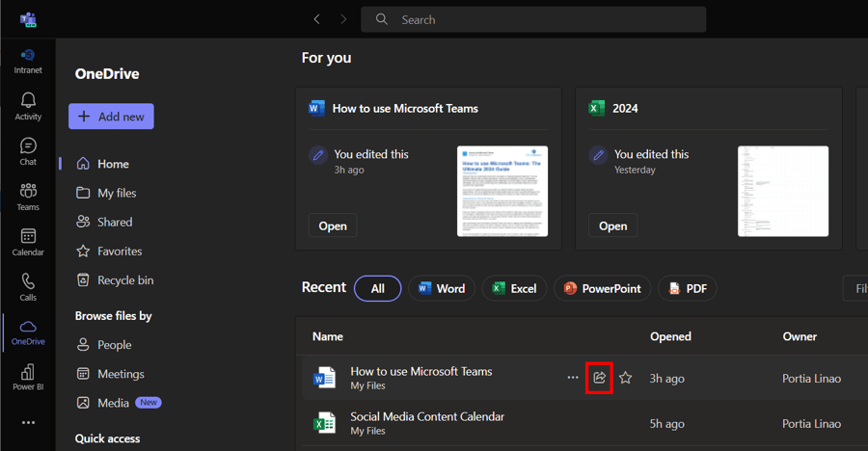Filter Recent by PowerPoint
The height and width of the screenshot is (451, 868).
click(x=602, y=288)
